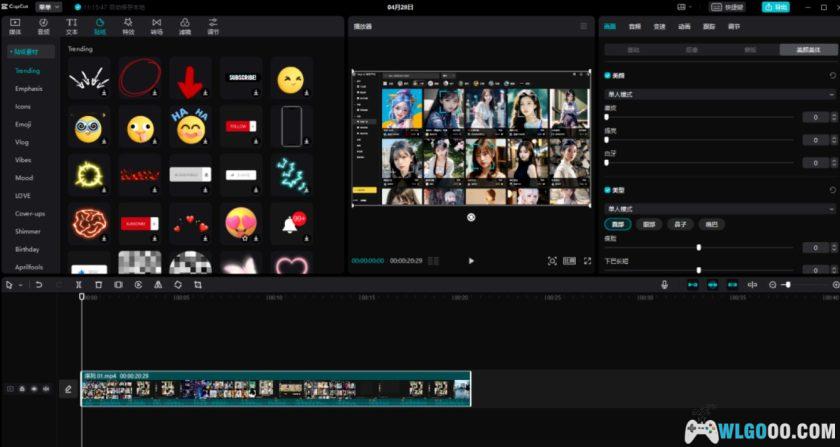Viewport: 840px width, 447px height.
Task: Choose the white arrows pointing sticker
Action: tap(89, 78)
